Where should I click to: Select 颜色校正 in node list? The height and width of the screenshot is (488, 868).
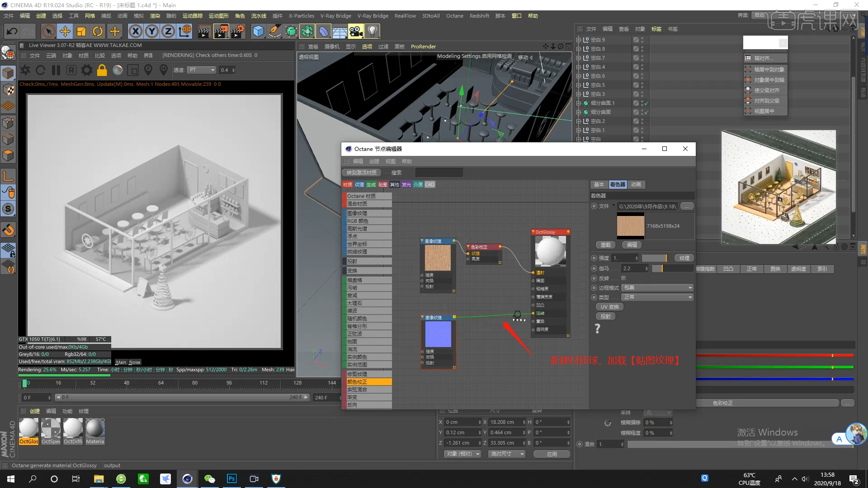tap(368, 382)
